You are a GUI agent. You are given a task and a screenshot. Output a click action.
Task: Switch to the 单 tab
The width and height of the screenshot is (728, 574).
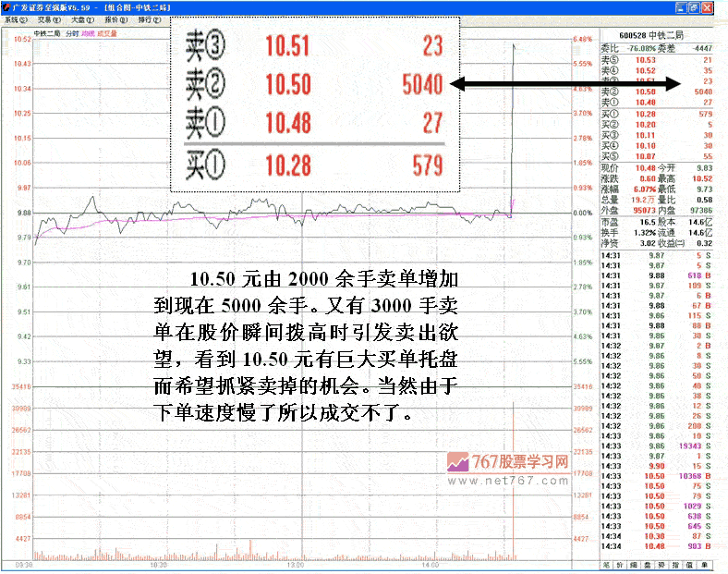point(704,564)
